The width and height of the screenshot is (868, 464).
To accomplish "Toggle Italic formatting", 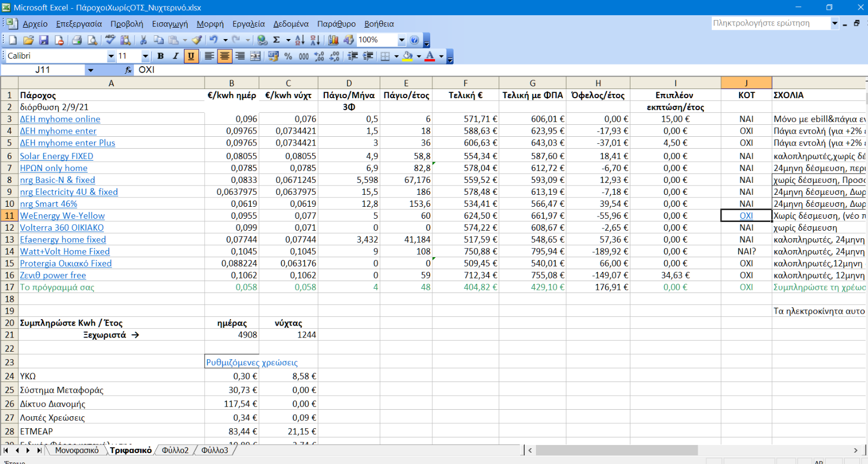I will [176, 56].
